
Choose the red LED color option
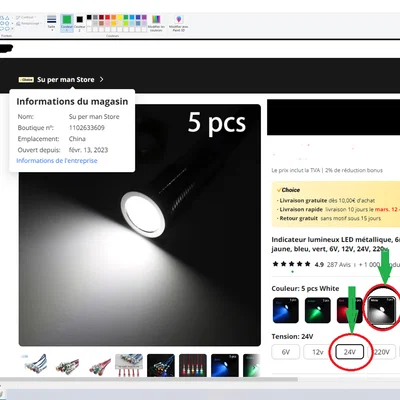tap(350, 310)
